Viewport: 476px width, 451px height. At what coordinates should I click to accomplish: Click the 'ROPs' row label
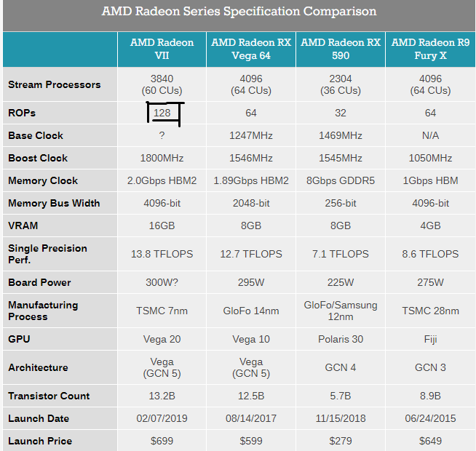click(22, 113)
